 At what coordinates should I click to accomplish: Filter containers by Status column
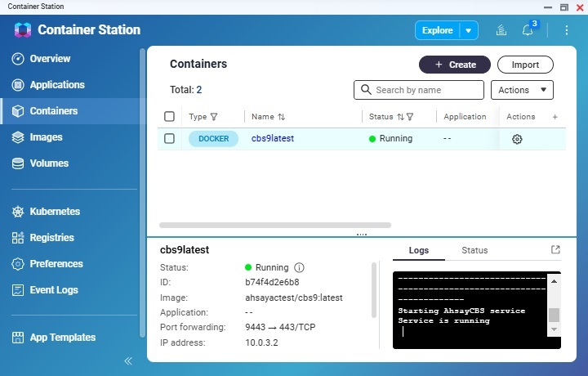pyautogui.click(x=410, y=117)
